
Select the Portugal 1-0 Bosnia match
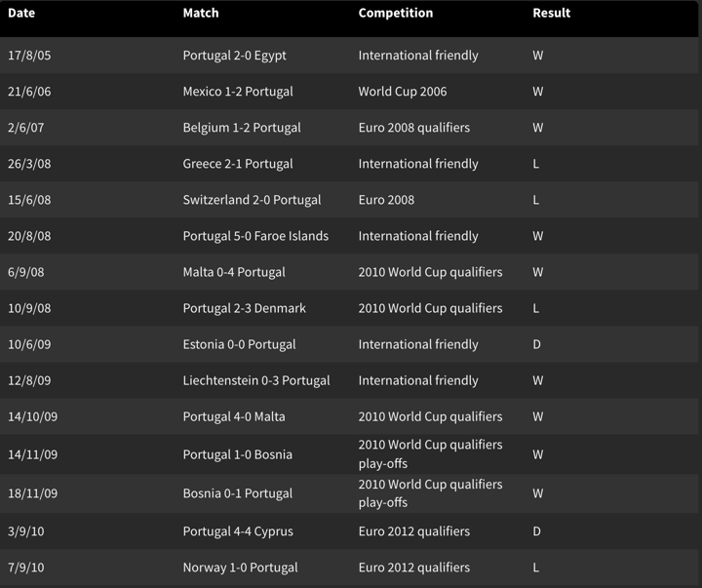tap(238, 454)
